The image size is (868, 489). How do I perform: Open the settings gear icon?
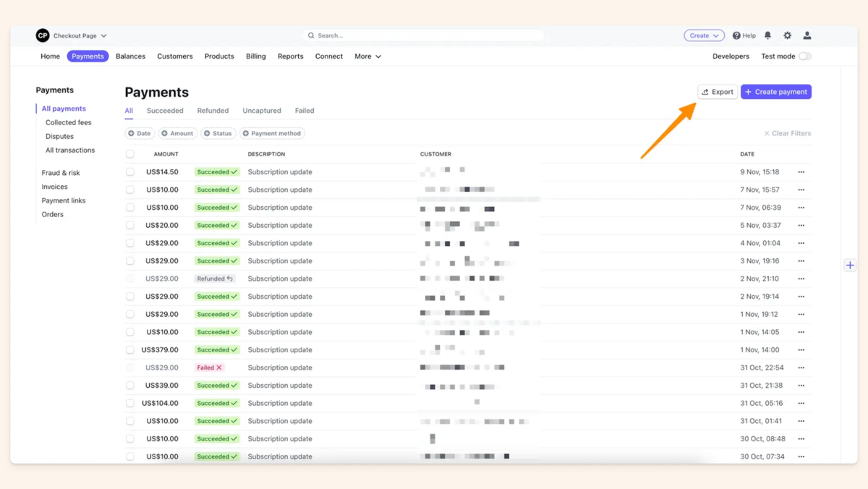787,35
